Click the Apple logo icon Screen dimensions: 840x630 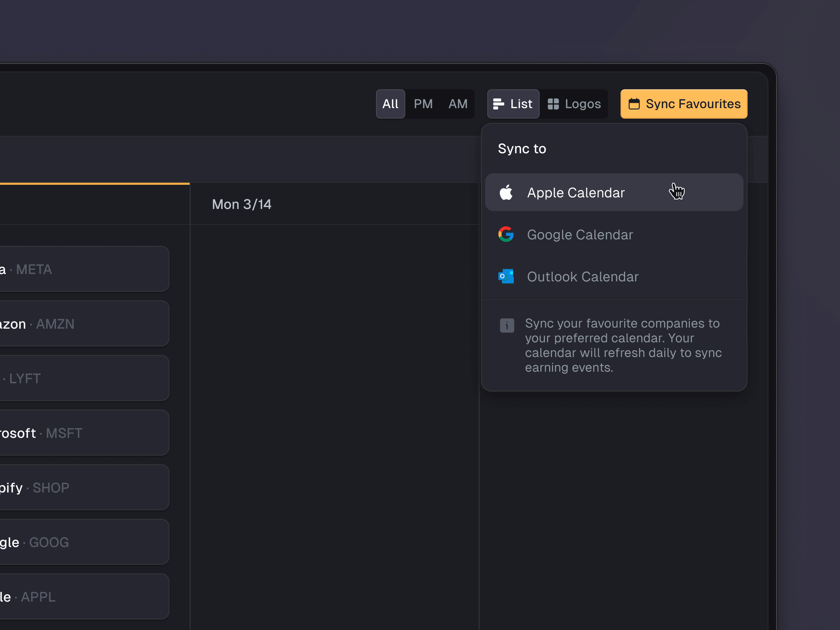point(506,192)
